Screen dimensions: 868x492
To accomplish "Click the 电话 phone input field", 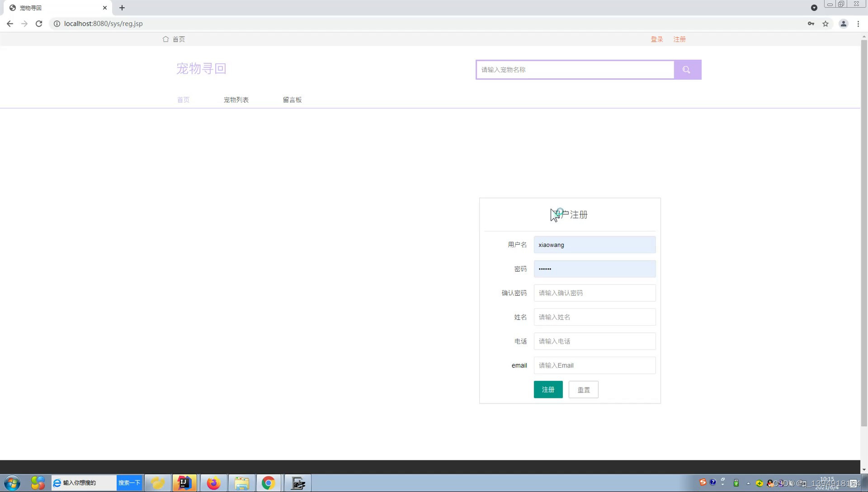I will [594, 341].
